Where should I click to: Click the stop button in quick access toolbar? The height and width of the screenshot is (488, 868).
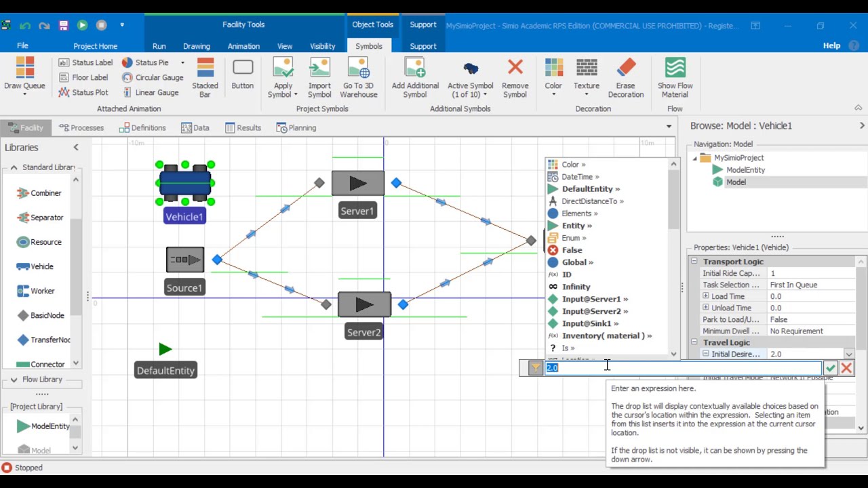101,25
